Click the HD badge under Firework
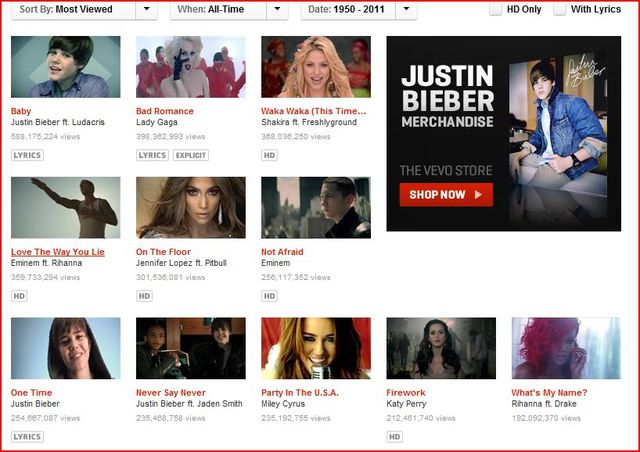This screenshot has width=640, height=452. (x=395, y=437)
